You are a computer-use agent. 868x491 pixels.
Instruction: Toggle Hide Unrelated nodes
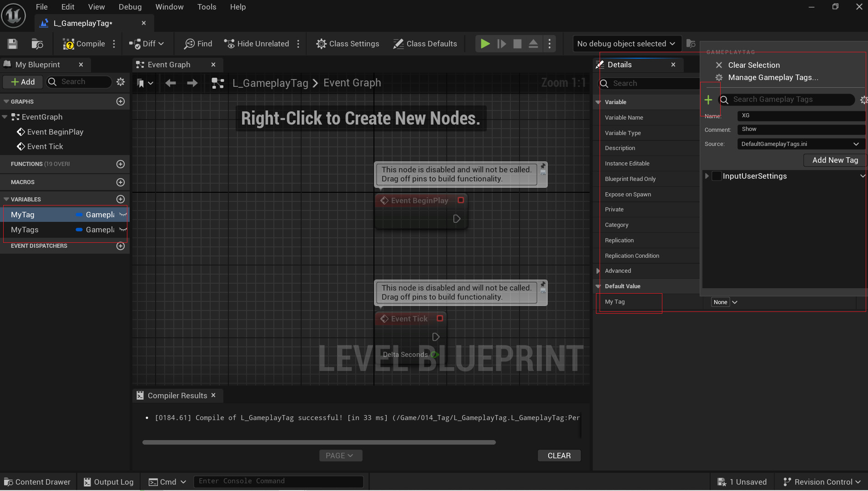coord(257,44)
